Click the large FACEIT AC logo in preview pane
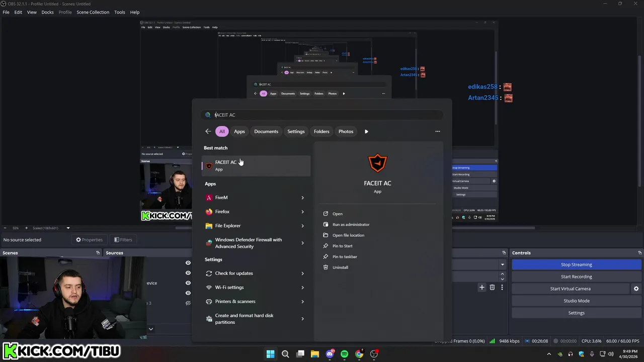Viewport: 644px width, 362px height. 377,163
